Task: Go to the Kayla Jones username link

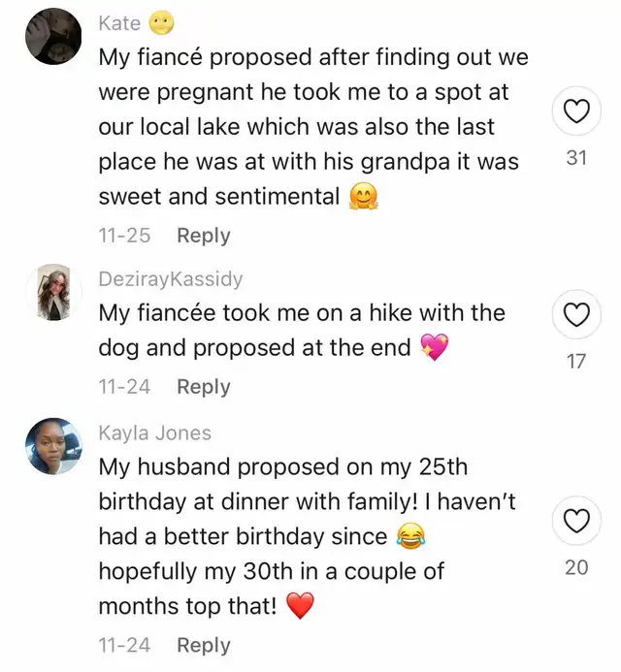Action: (x=154, y=433)
